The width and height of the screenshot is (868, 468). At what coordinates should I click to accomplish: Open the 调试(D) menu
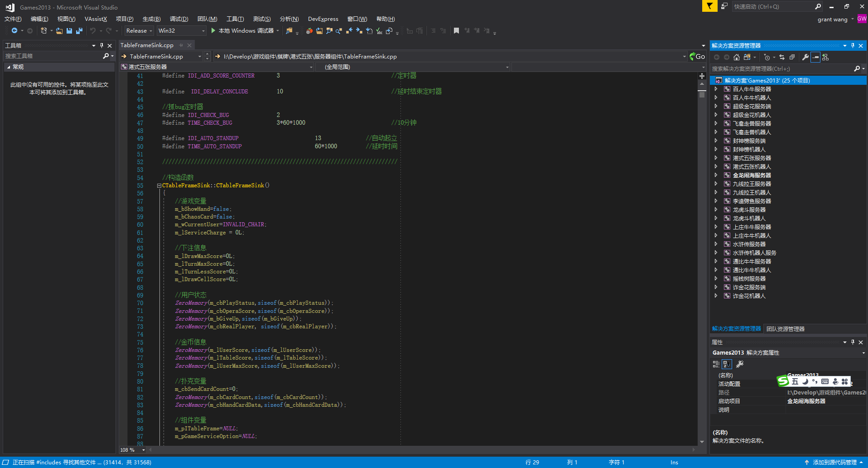pos(179,19)
